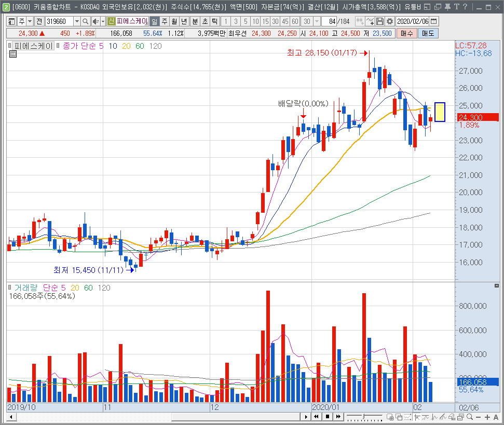
Task: Zoom out chart with minus icon
Action: (478, 417)
